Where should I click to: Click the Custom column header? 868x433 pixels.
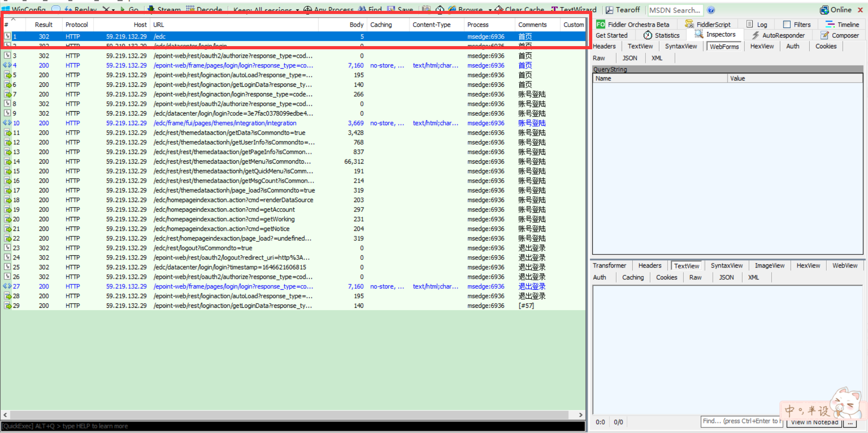[573, 24]
